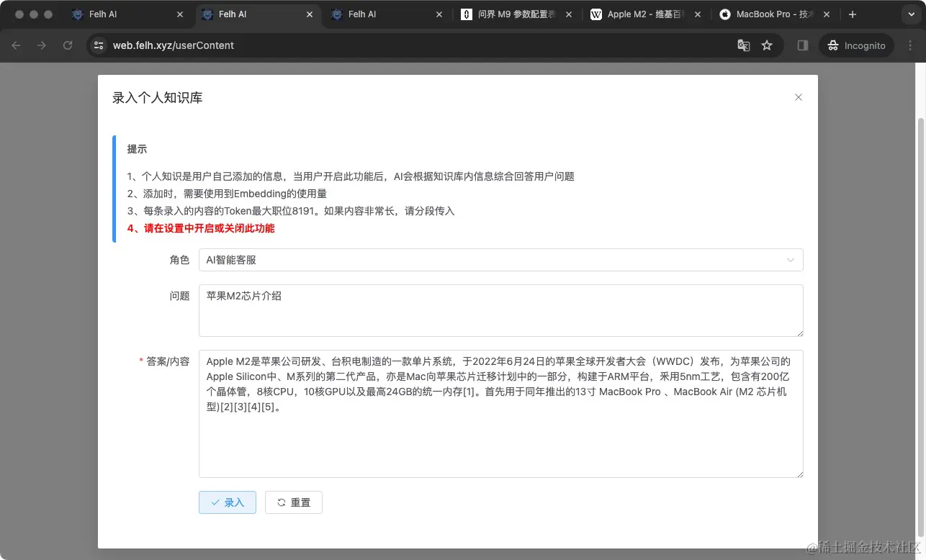
Task: Close the 录入个人知识库 dialog
Action: 798,97
